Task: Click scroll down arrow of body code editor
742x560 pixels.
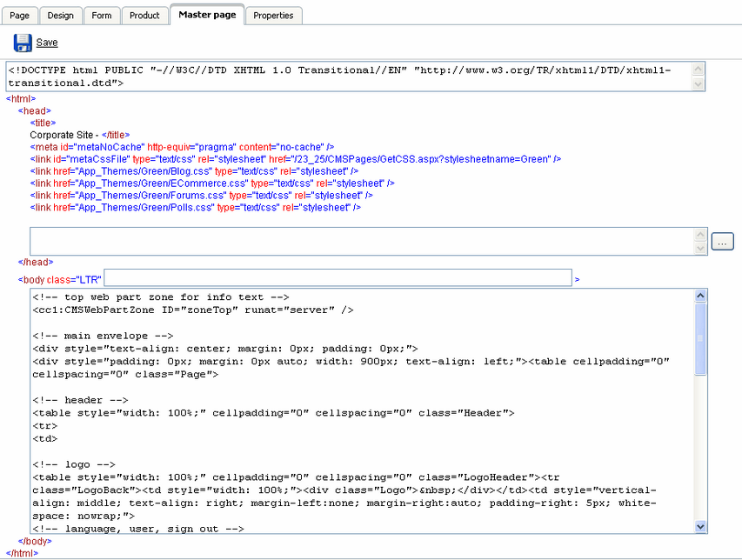Action: (x=700, y=526)
